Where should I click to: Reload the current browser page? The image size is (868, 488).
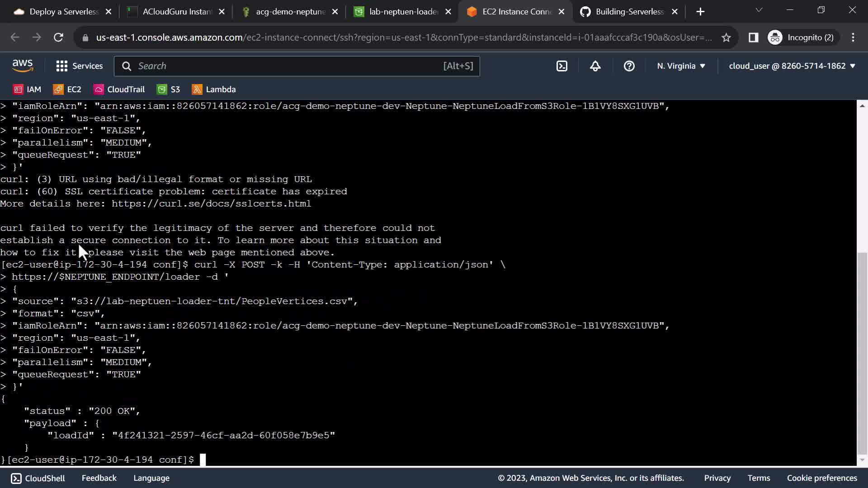pos(58,38)
